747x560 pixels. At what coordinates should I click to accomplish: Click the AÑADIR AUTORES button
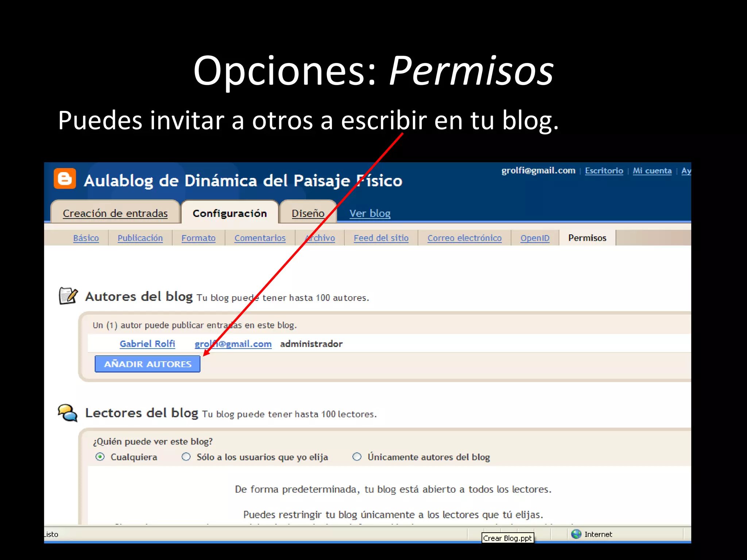pyautogui.click(x=147, y=364)
